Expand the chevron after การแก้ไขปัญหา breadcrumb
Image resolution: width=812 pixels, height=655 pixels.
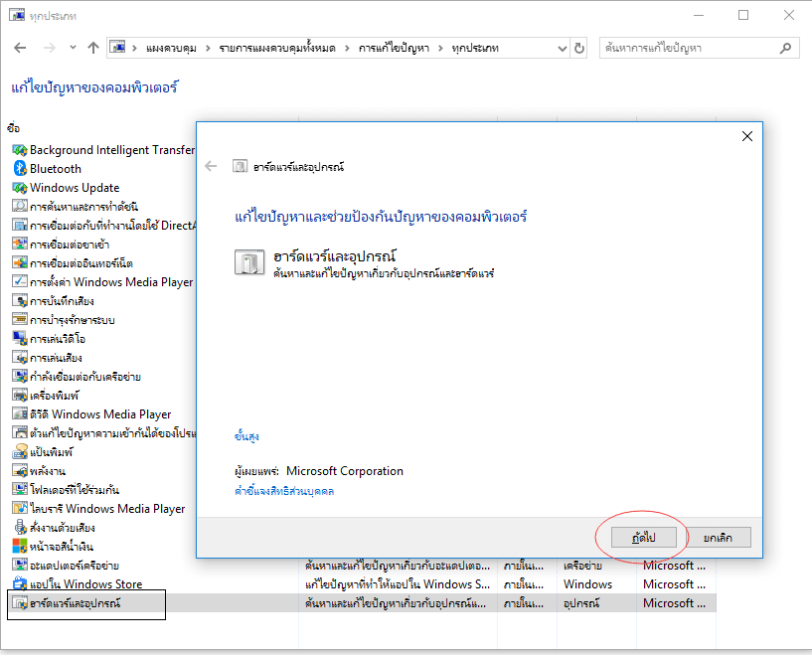(x=442, y=48)
